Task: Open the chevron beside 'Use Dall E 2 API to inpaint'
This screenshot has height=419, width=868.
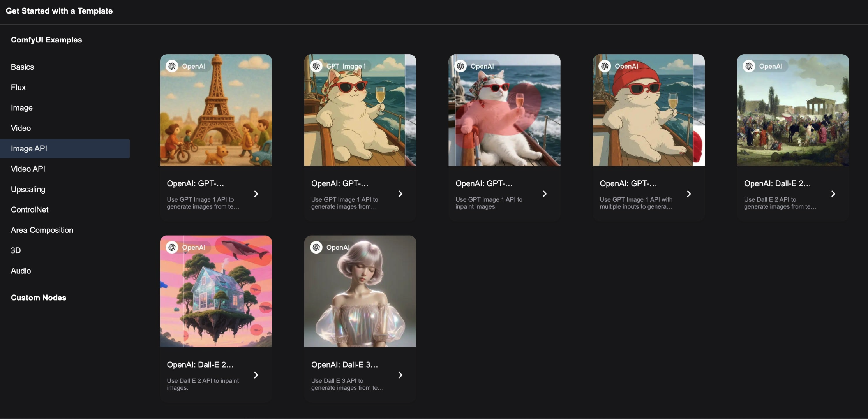Action: click(x=256, y=375)
